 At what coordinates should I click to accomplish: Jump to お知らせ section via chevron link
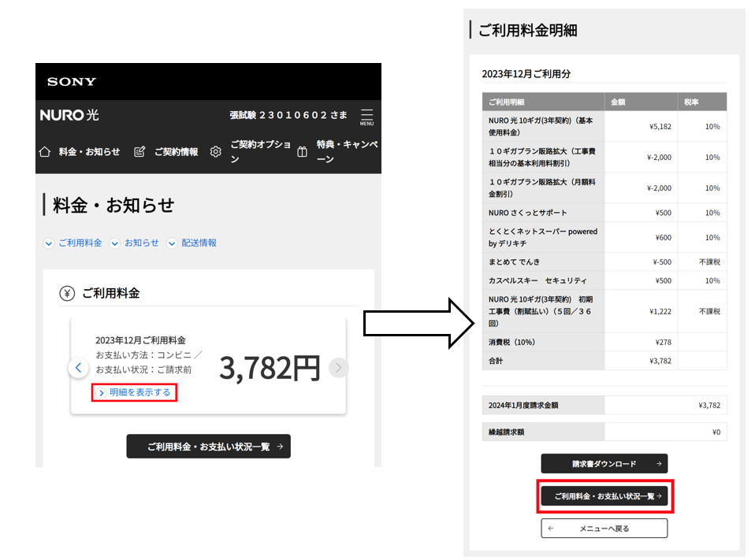(x=134, y=243)
